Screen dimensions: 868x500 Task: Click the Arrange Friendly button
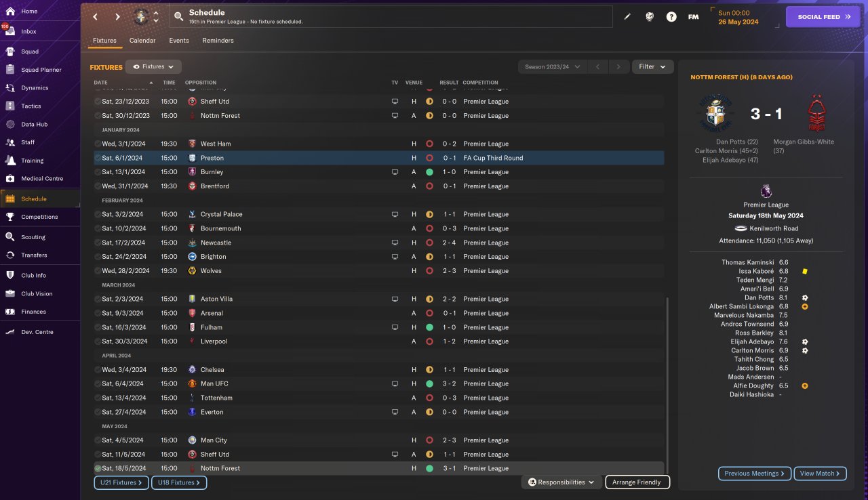coord(637,482)
